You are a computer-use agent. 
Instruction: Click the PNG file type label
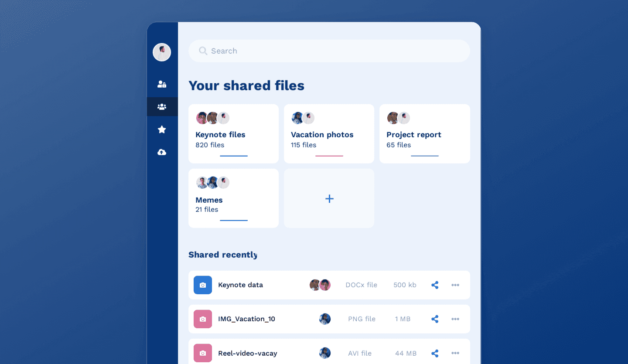pyautogui.click(x=362, y=319)
